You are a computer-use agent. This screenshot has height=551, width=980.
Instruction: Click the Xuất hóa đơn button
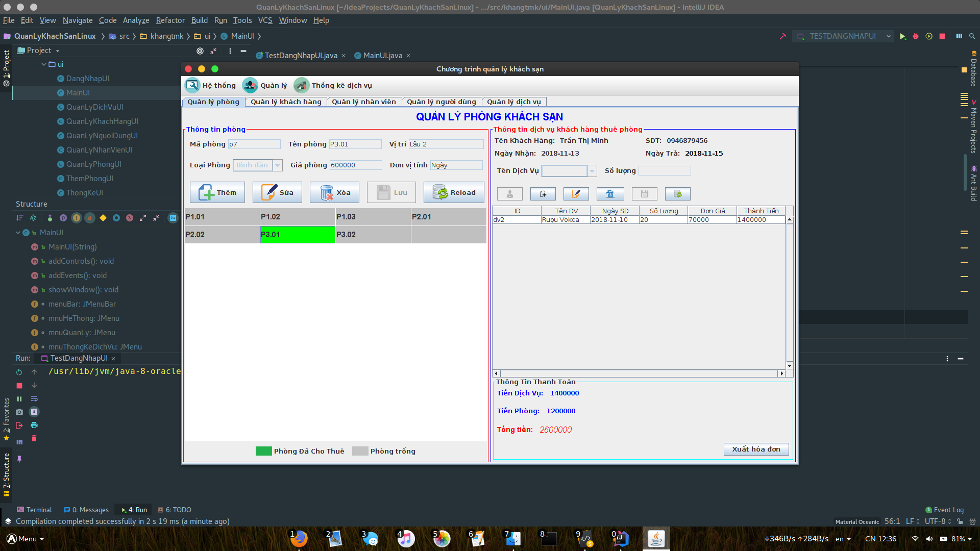point(756,449)
